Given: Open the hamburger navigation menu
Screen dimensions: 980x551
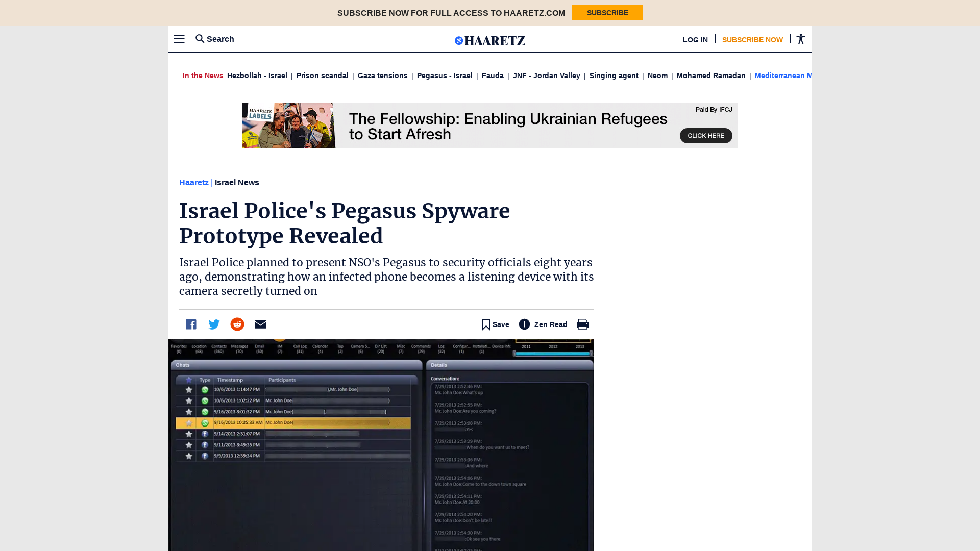Looking at the screenshot, I should pyautogui.click(x=179, y=39).
